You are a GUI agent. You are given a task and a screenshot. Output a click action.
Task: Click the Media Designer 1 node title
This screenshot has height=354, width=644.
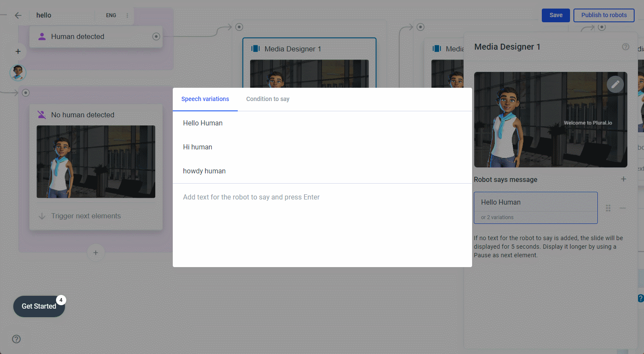292,49
